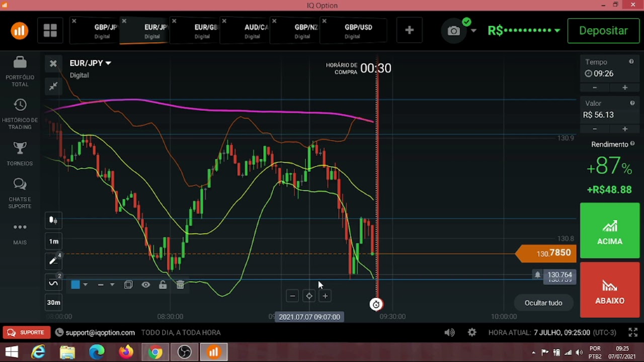Zoom out the chart with minus
The image size is (644, 362).
click(292, 296)
